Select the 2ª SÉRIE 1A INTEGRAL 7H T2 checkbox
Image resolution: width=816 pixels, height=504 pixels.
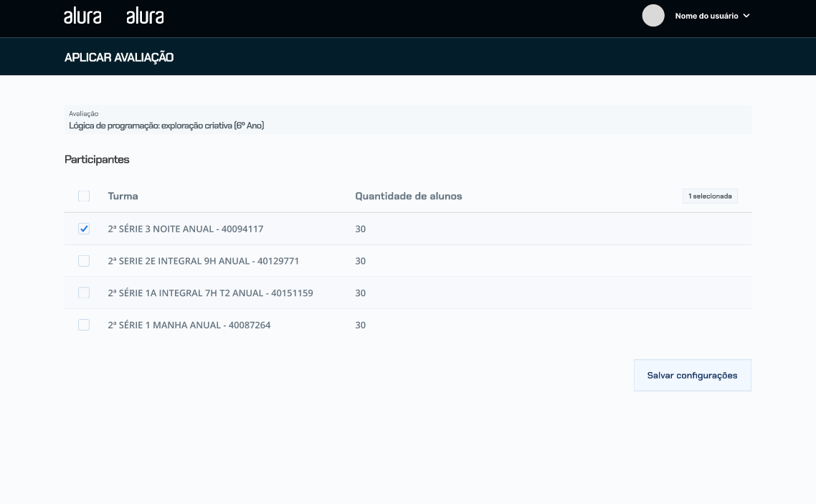(84, 293)
